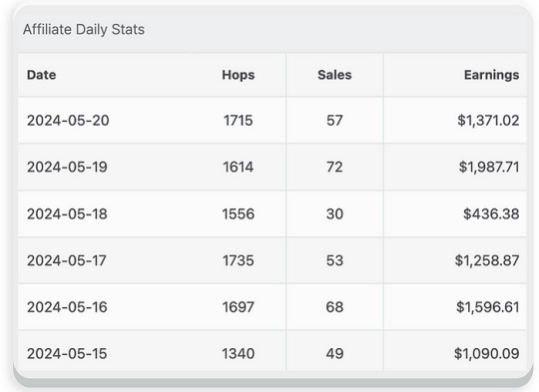Screen dimensions: 539x392
Task: Click the Hops column header
Action: (239, 75)
